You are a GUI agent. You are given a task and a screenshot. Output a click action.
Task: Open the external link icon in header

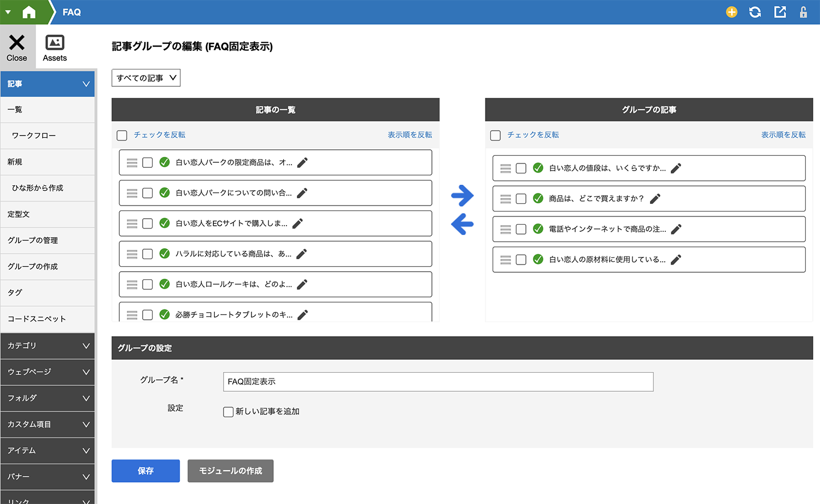point(780,12)
